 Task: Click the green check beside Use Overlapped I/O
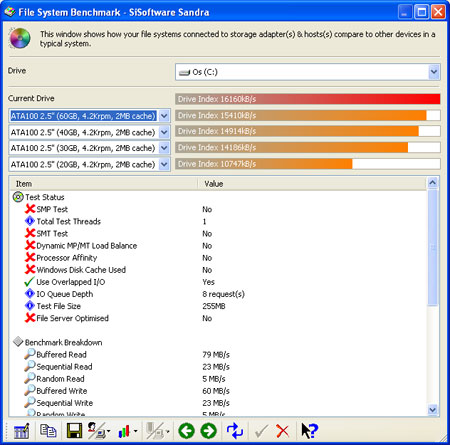[x=30, y=282]
